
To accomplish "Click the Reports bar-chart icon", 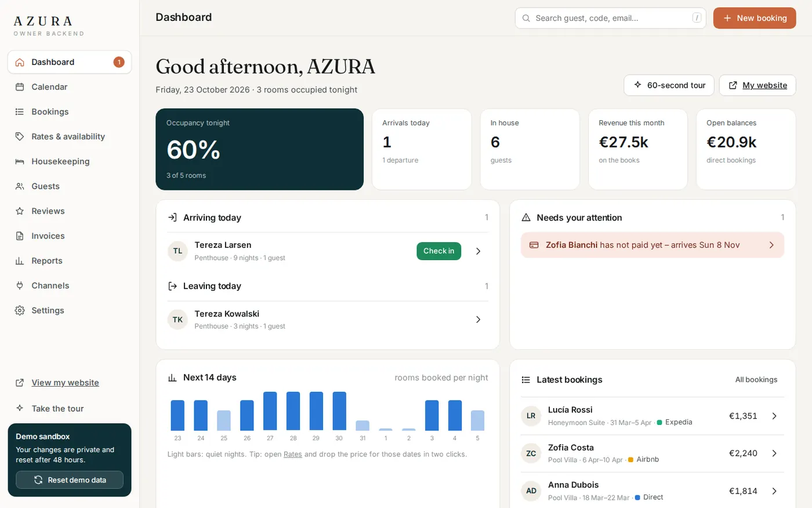I will [20, 261].
